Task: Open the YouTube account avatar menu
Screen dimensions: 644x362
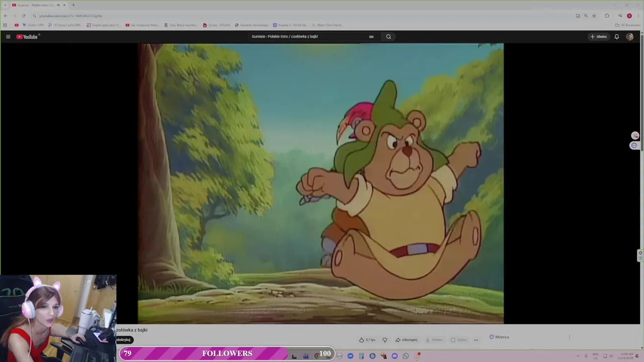Action: [x=629, y=37]
